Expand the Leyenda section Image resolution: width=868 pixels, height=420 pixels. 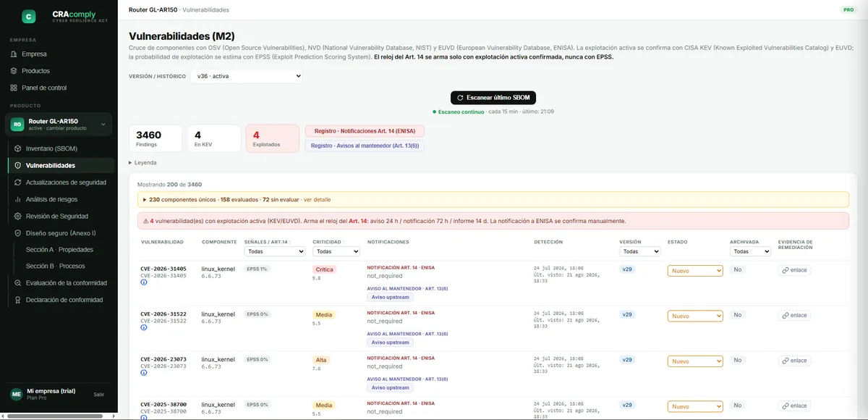[142, 163]
